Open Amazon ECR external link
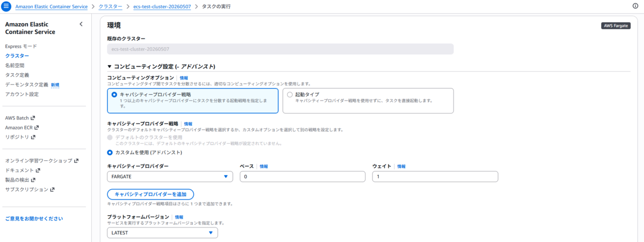The image size is (644, 242). point(22,127)
